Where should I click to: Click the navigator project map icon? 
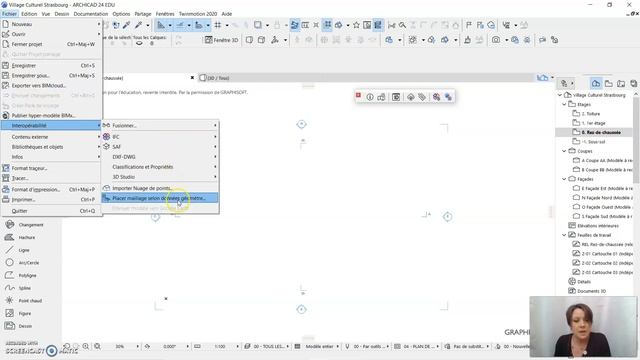(x=596, y=83)
